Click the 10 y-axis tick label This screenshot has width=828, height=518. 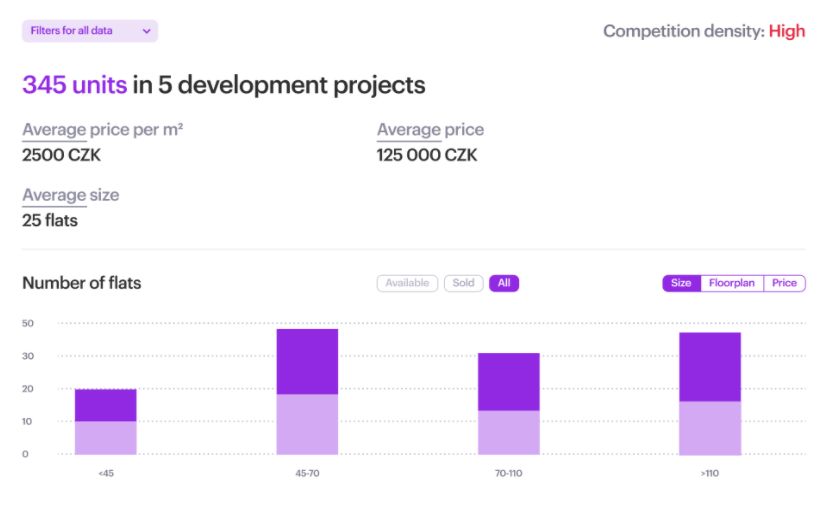click(27, 421)
